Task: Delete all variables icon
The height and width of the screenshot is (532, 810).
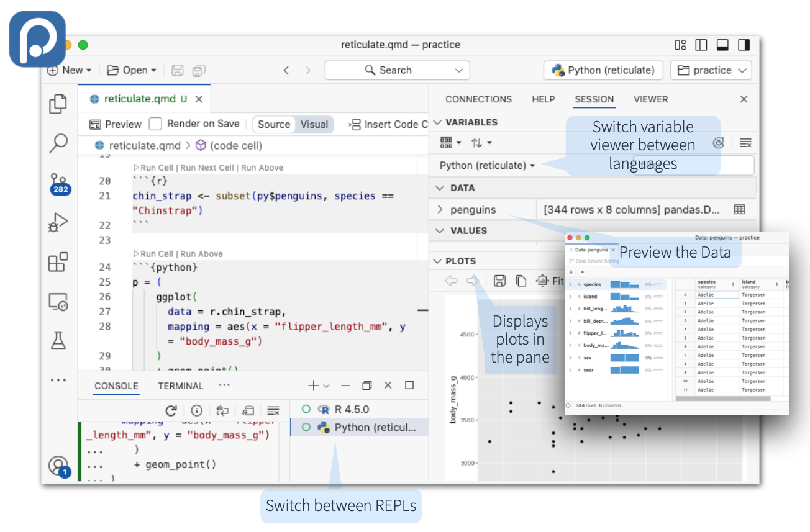Action: point(745,143)
